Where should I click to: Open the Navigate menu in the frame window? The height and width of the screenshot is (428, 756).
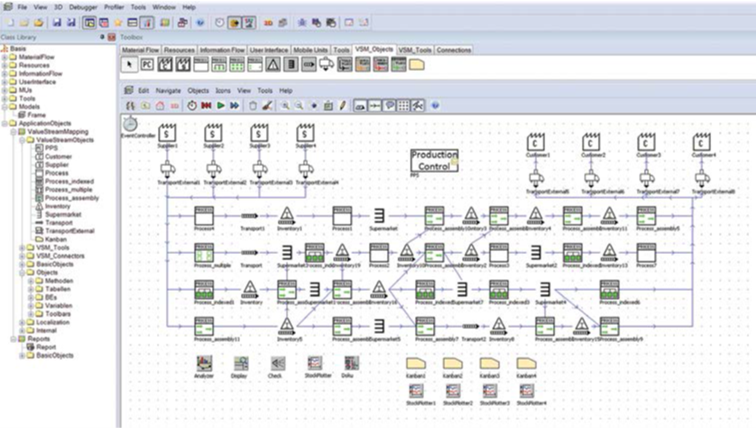(168, 91)
